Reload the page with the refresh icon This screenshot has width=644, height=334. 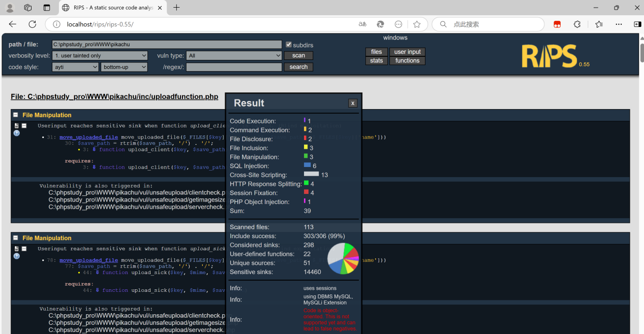click(33, 24)
